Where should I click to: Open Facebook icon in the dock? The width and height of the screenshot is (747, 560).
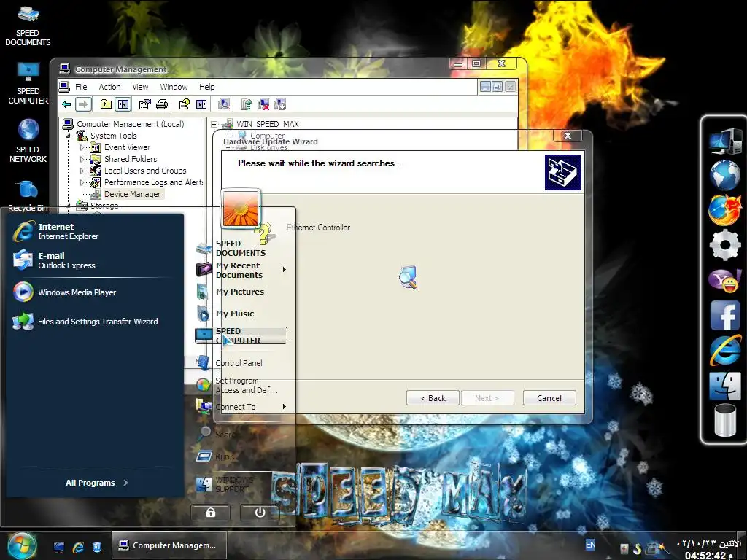pyautogui.click(x=725, y=315)
